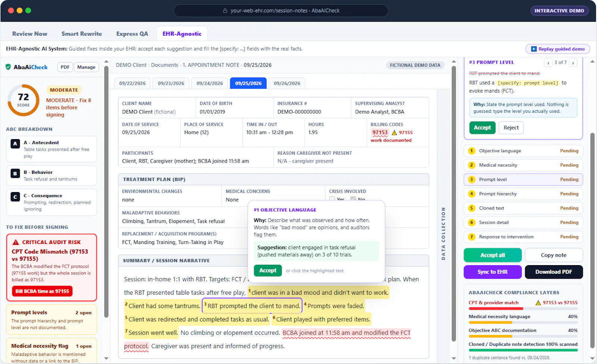Select the 'C' Consequence badge
Screen dimensions: 597x364
pyautogui.click(x=15, y=197)
